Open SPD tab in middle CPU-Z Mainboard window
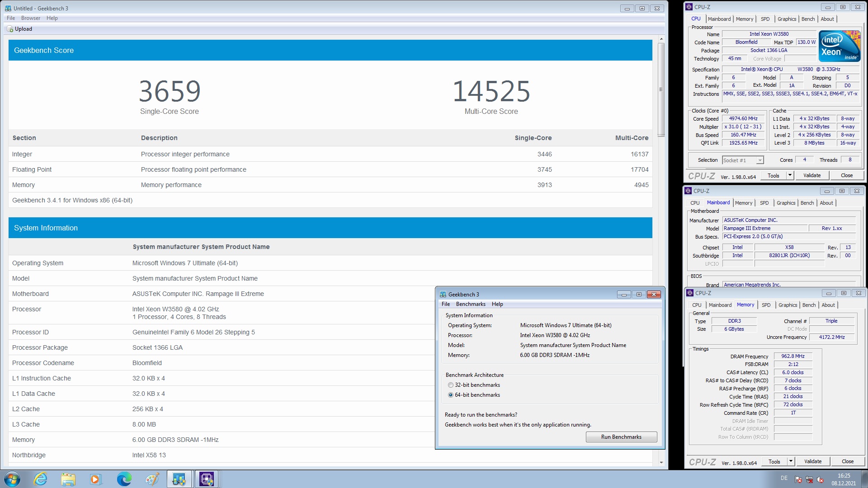Viewport: 868px width, 488px height. tap(764, 203)
